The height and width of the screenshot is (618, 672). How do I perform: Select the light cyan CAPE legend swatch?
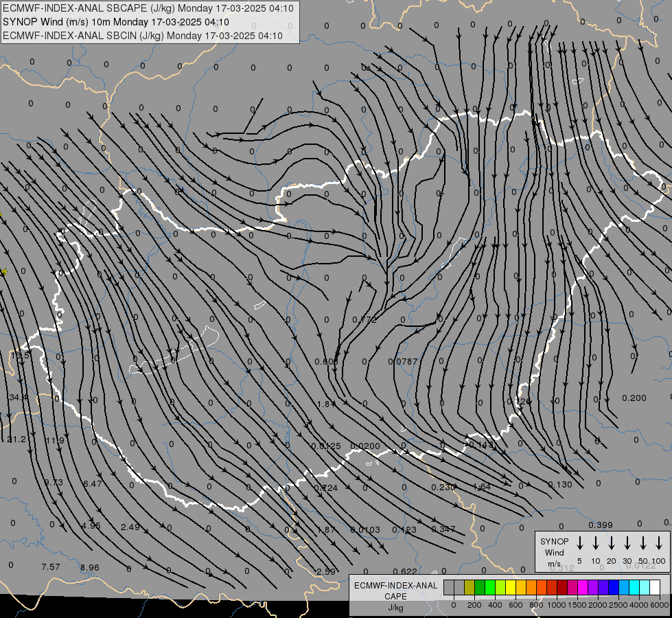pyautogui.click(x=645, y=587)
